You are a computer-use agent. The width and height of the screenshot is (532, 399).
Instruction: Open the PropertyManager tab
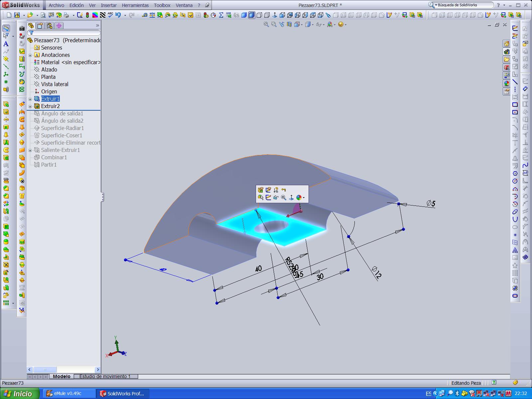40,26
